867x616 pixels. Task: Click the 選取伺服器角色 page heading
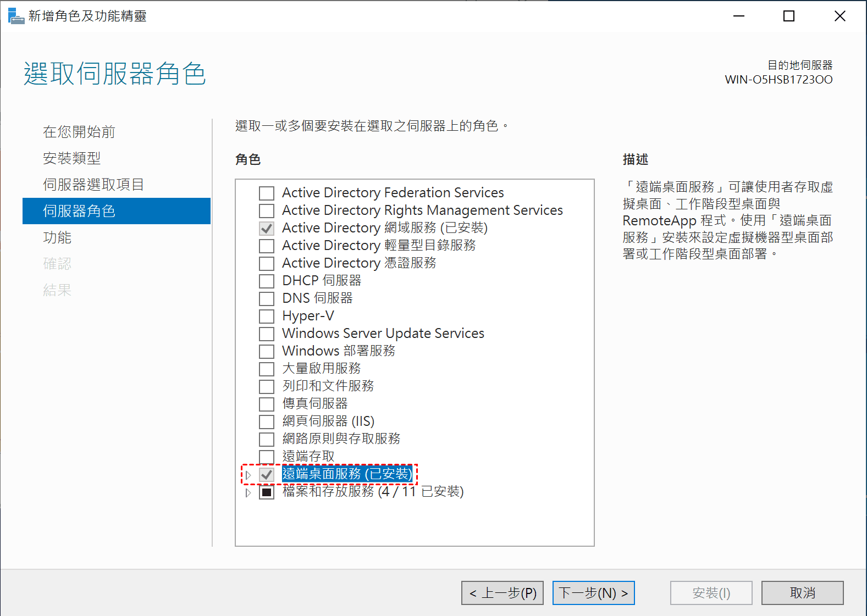click(x=115, y=74)
